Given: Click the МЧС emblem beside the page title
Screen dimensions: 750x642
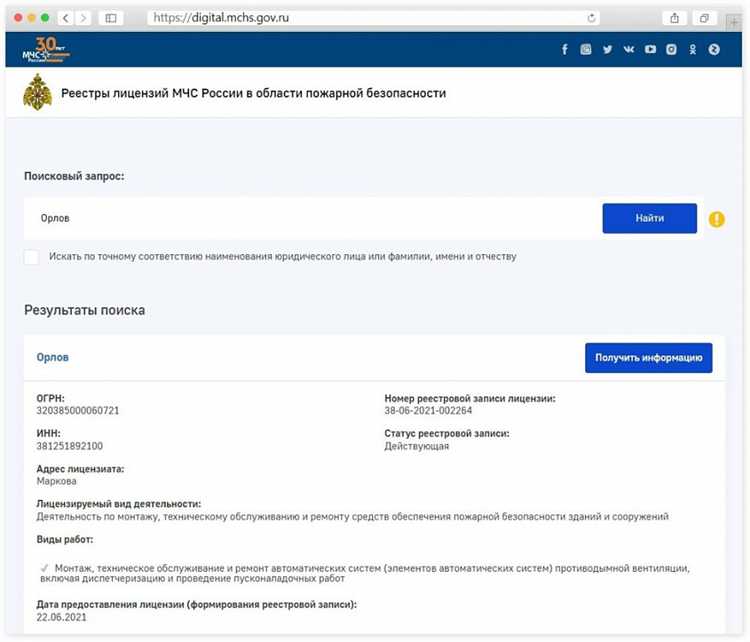Looking at the screenshot, I should (x=37, y=94).
